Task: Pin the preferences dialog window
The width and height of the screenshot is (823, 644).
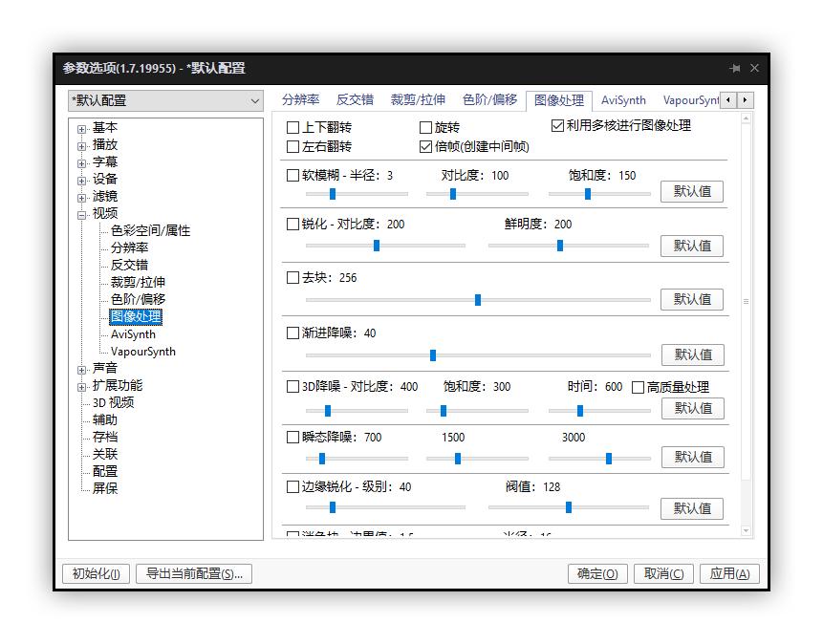Action: coord(736,68)
